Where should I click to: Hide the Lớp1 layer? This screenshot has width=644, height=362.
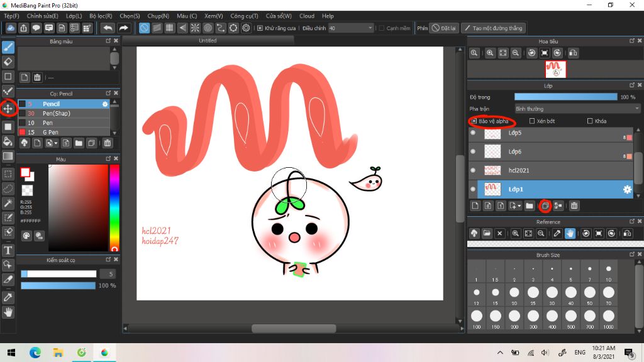click(x=473, y=189)
